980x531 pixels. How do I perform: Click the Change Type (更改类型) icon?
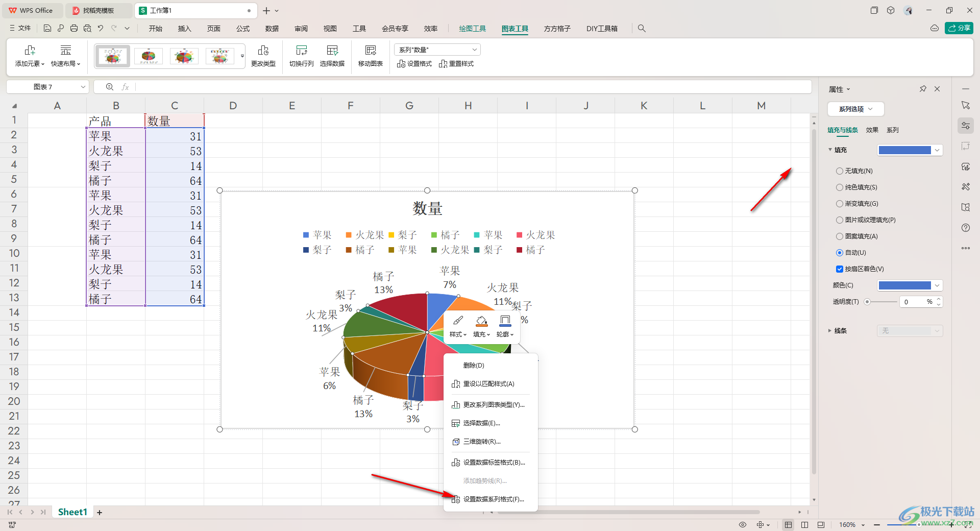[263, 50]
